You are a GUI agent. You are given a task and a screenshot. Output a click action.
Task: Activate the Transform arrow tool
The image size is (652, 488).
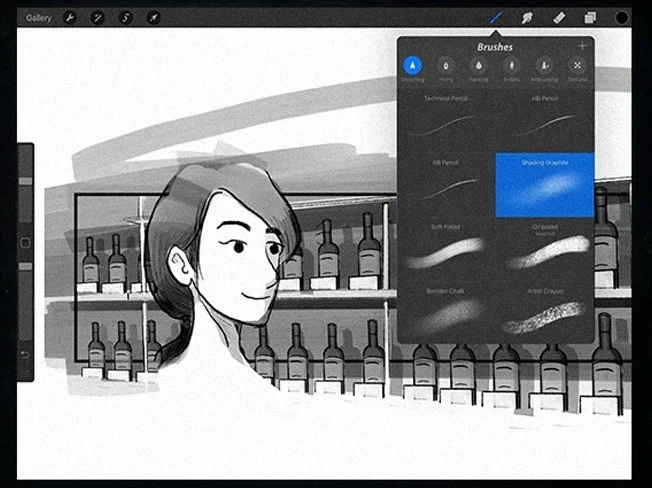(x=153, y=18)
